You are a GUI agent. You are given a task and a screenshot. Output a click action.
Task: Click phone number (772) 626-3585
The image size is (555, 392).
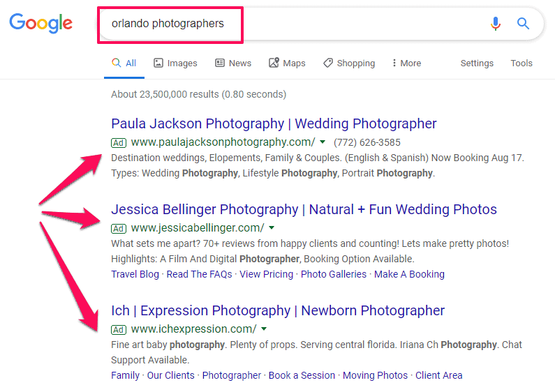tap(367, 142)
